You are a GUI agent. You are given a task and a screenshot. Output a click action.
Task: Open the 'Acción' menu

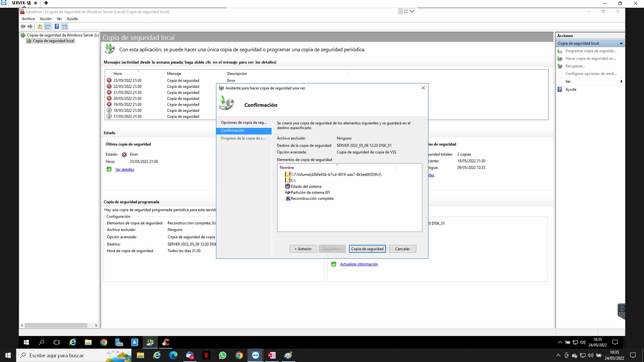coord(46,18)
